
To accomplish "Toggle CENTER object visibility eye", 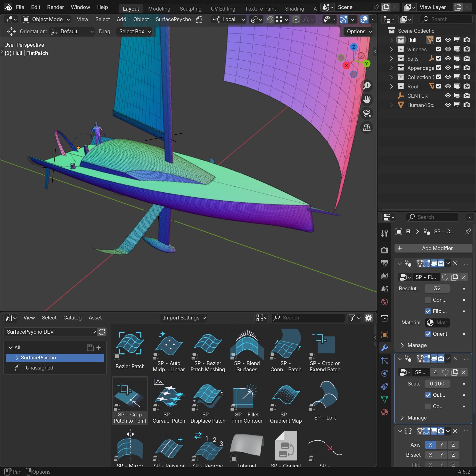I will point(448,96).
